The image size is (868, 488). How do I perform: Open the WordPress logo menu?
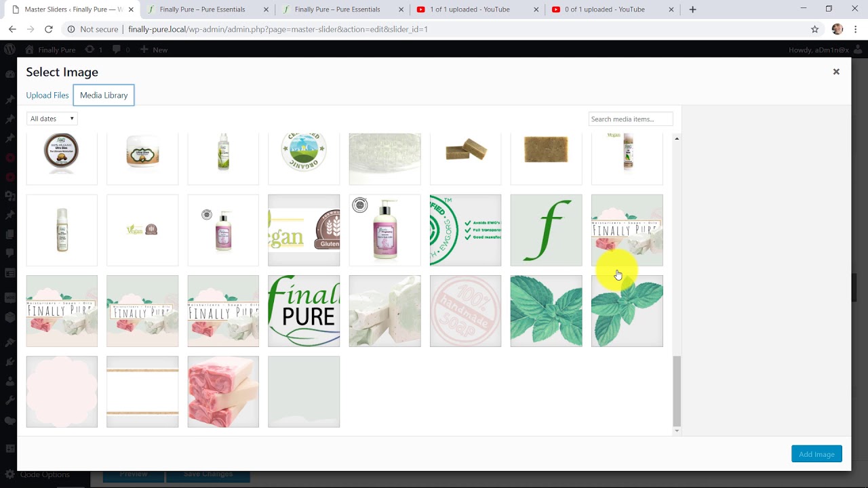pyautogui.click(x=9, y=49)
